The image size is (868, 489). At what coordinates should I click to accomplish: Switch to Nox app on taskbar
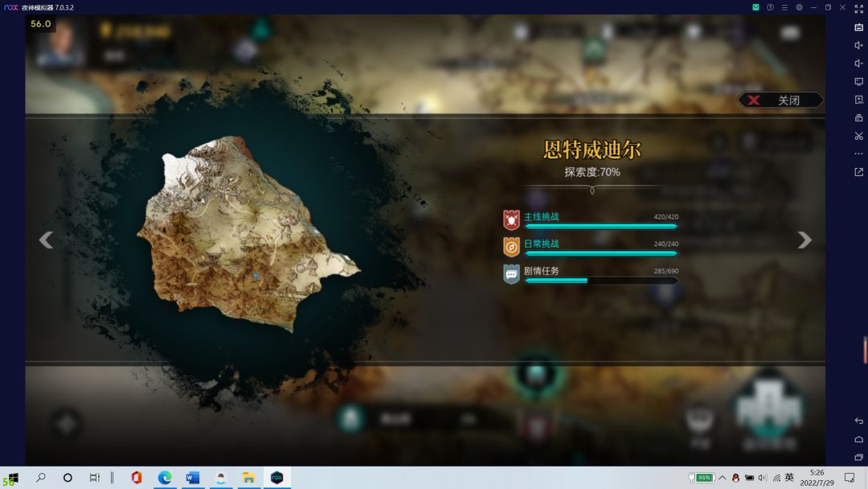pos(276,478)
